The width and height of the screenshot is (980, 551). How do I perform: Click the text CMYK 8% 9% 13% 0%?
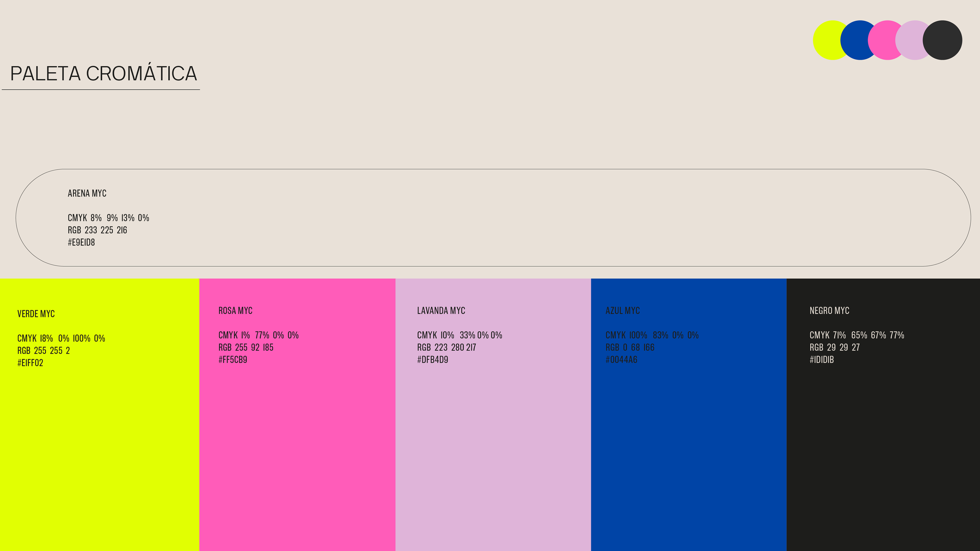(x=108, y=218)
